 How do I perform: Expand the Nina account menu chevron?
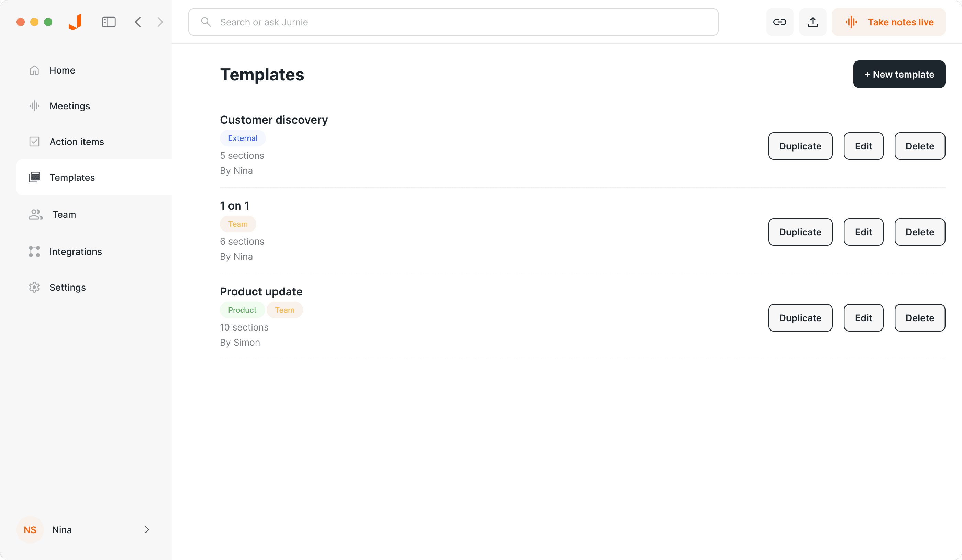pos(147,529)
